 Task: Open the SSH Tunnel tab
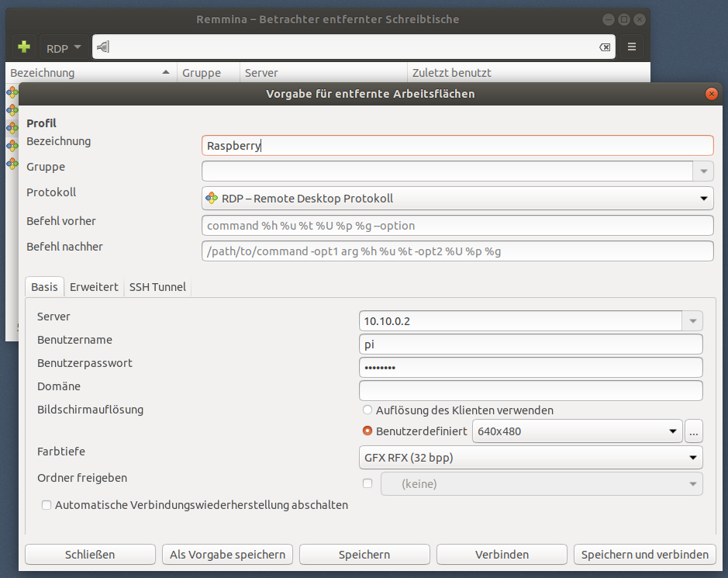tap(157, 287)
